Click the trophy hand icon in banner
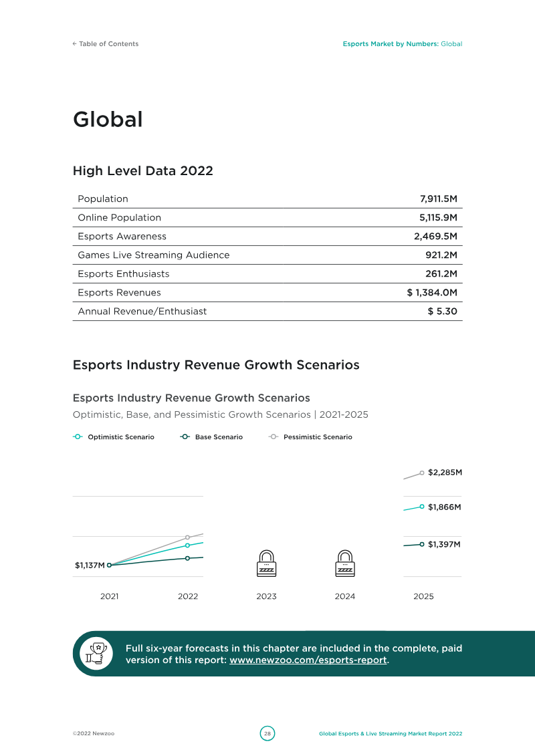 point(96,653)
